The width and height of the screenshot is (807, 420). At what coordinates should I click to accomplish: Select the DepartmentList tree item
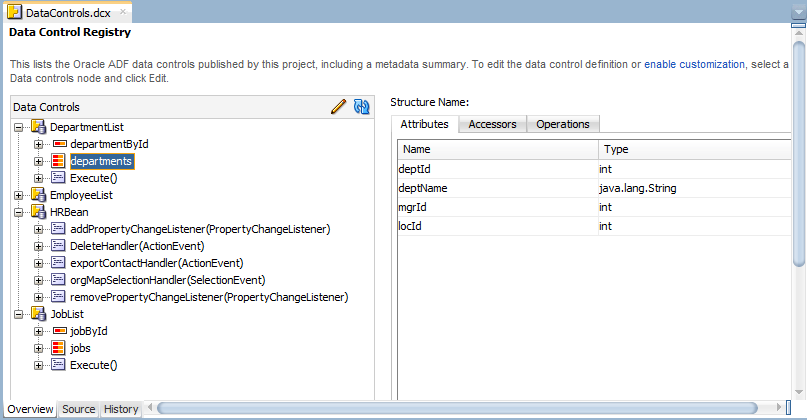86,127
